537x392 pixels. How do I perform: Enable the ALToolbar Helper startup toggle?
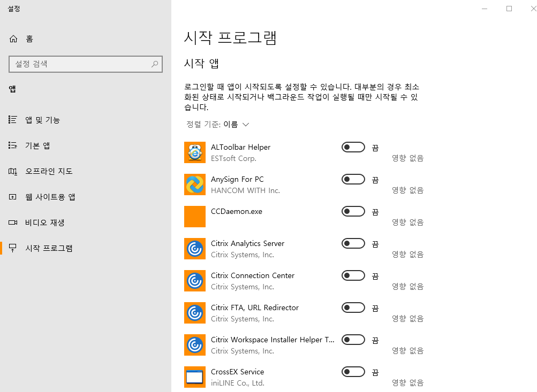tap(353, 147)
